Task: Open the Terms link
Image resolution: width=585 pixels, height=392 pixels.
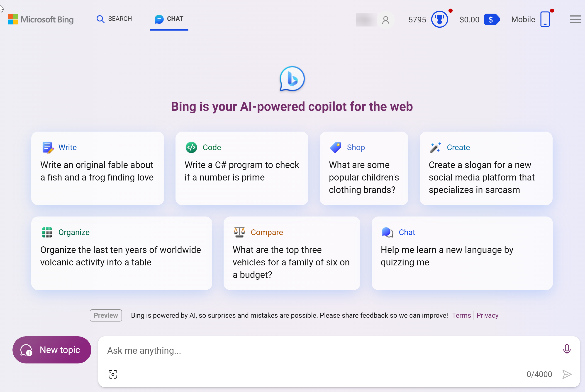Action: [461, 315]
